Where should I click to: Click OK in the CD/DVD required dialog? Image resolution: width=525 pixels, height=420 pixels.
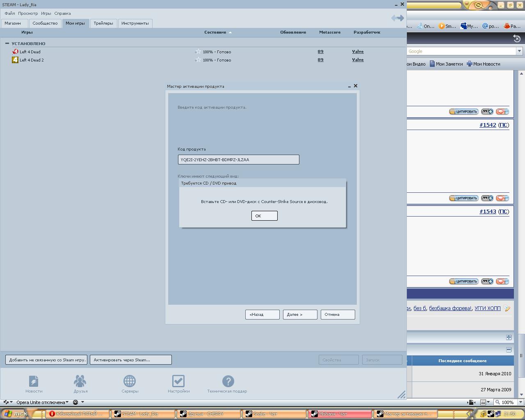(x=265, y=216)
